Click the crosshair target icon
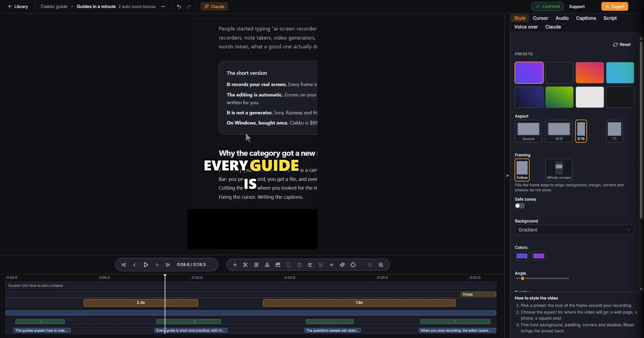644x338 pixels. (x=353, y=265)
